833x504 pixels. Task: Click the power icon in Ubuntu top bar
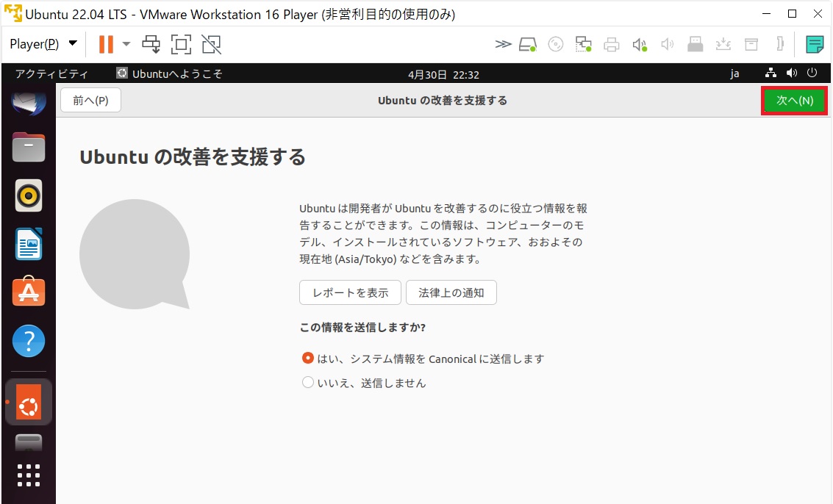(x=812, y=73)
